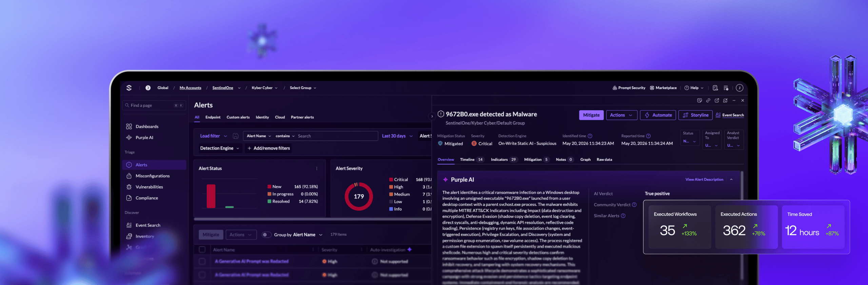
Task: Open the Indicators tab
Action: (504, 160)
